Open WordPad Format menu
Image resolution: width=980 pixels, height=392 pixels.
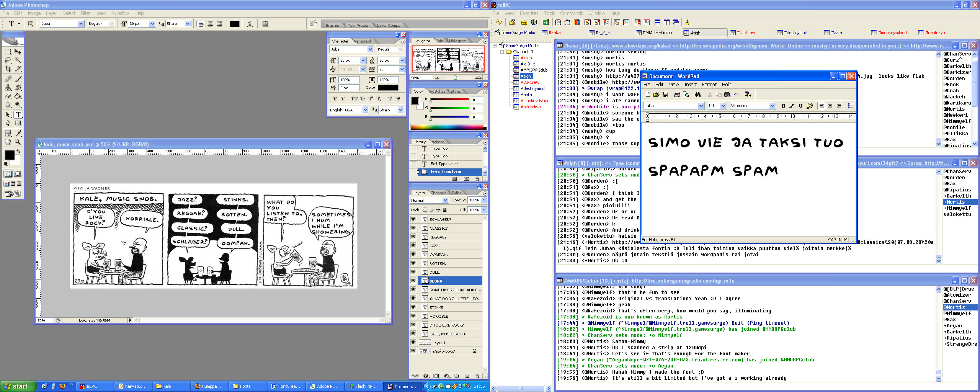tap(709, 85)
